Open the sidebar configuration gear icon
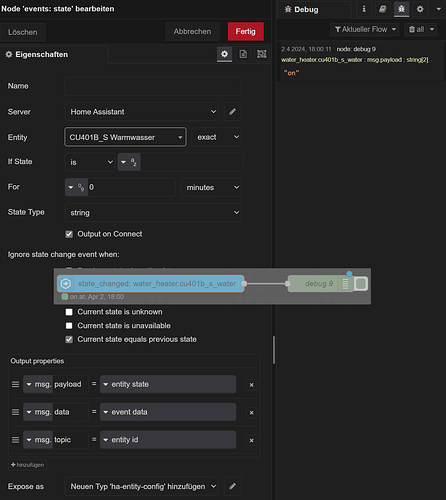Screen dimensions: 446x500 [x=420, y=9]
